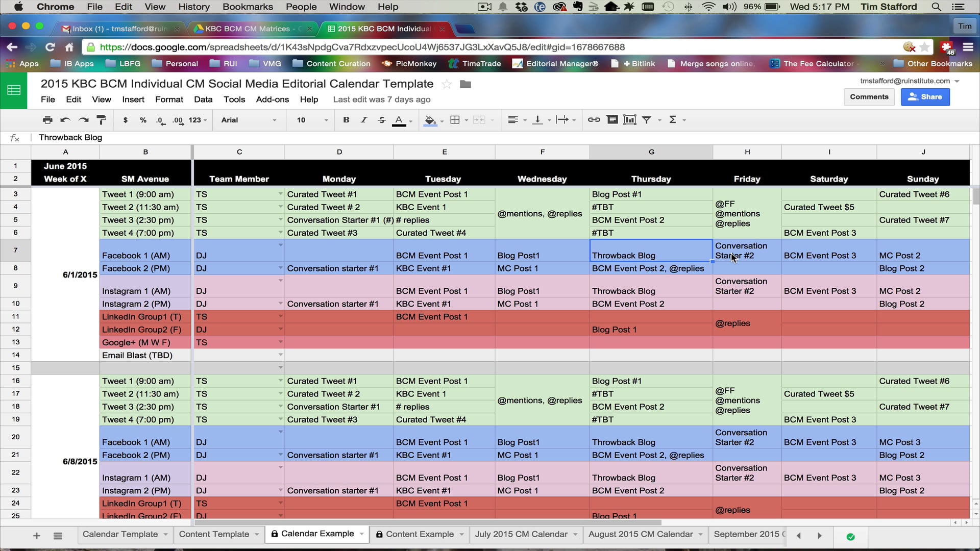Click the filter icon
980x551 pixels.
point(647,120)
